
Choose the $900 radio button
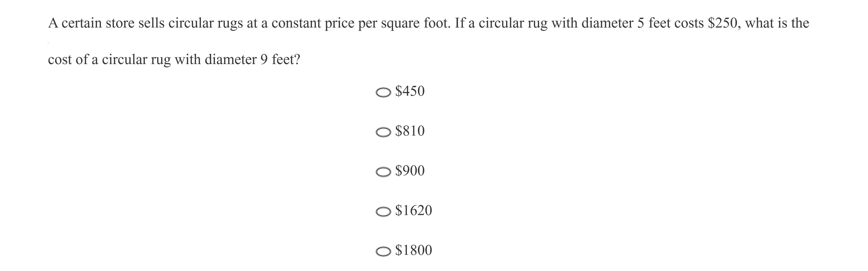click(x=383, y=172)
